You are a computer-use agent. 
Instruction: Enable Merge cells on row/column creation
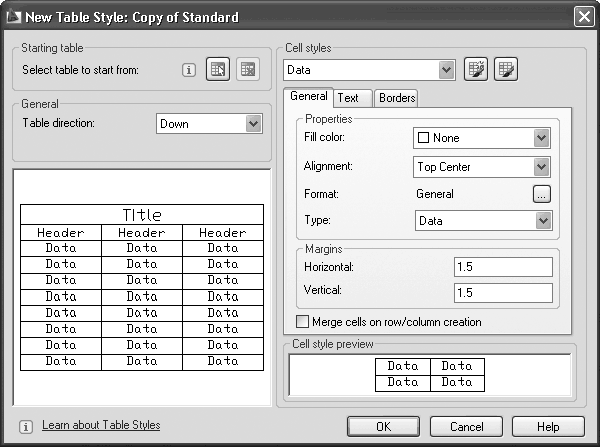[x=304, y=322]
